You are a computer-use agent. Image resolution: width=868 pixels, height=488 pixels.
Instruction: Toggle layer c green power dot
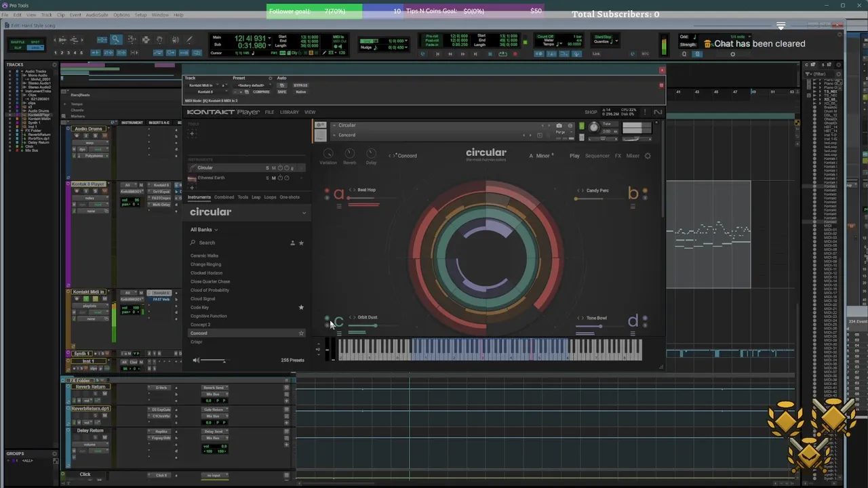[328, 318]
